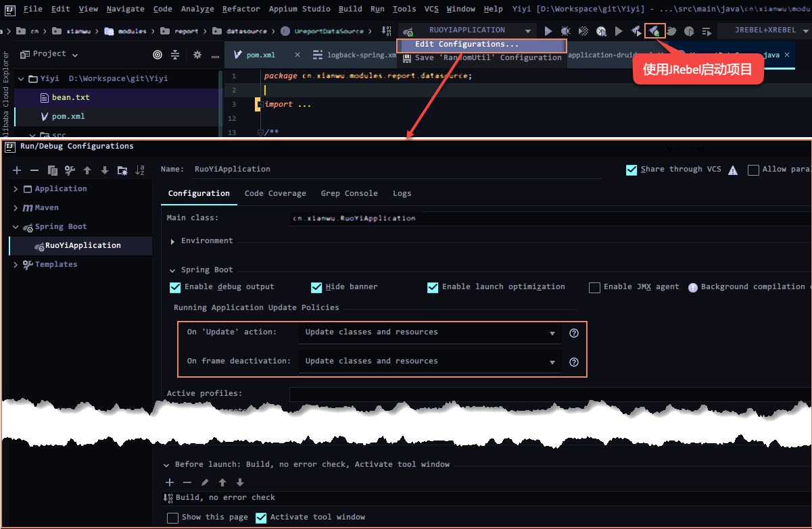812x529 pixels.
Task: Collapse Spring Boot node in configurations tree
Action: [x=16, y=227]
